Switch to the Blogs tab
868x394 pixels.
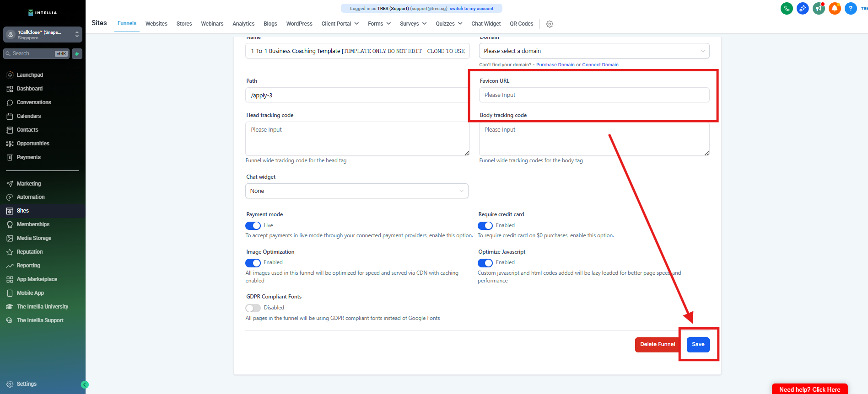tap(270, 24)
